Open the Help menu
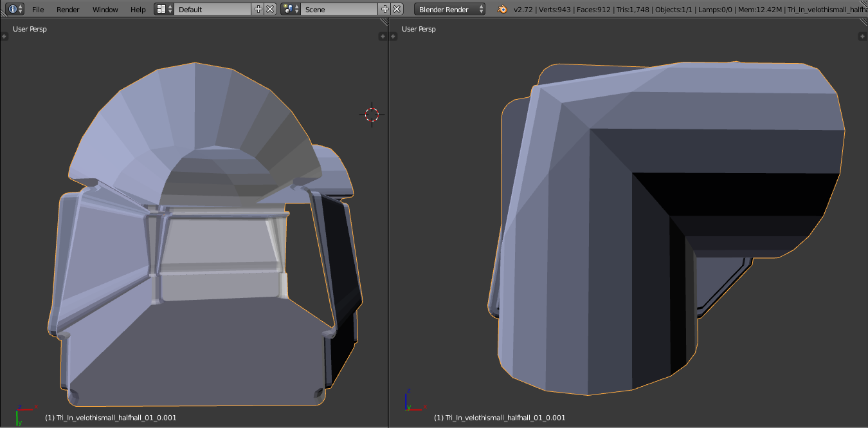The image size is (868, 428). pyautogui.click(x=138, y=10)
